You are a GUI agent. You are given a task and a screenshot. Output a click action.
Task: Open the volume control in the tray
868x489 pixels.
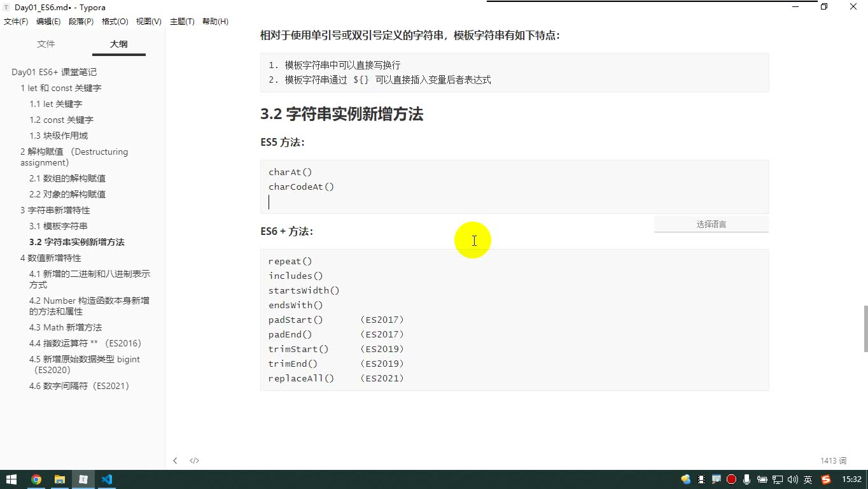(792, 479)
